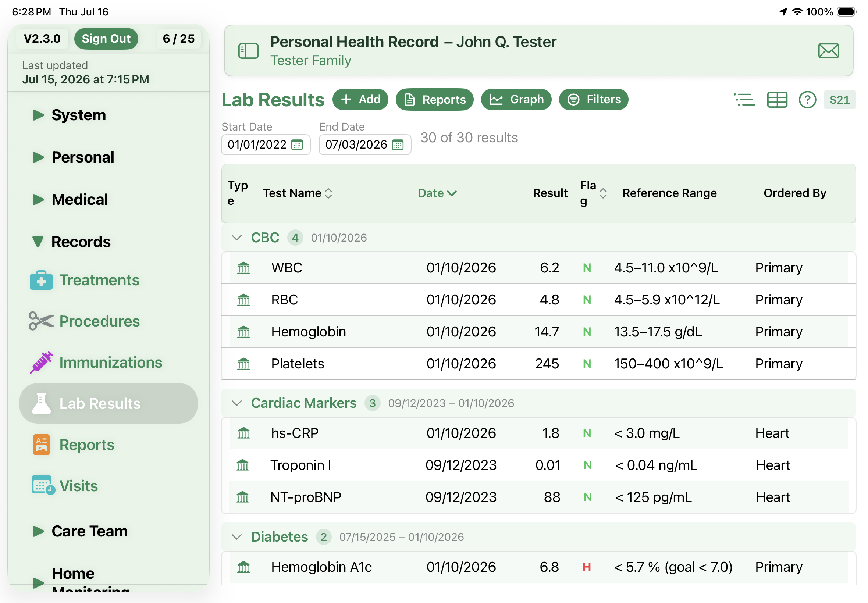This screenshot has height=603, width=868.
Task: Collapse the Diabetes results group
Action: pos(236,537)
